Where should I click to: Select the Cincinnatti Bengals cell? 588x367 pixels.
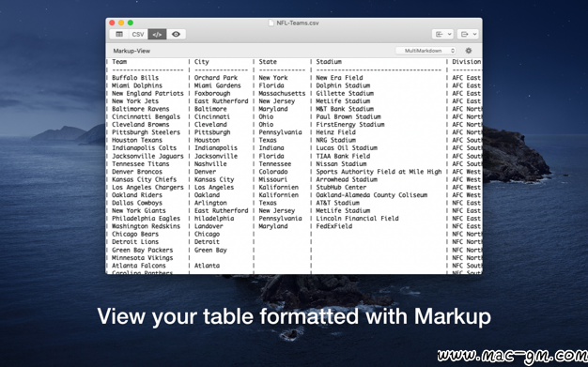pyautogui.click(x=146, y=117)
